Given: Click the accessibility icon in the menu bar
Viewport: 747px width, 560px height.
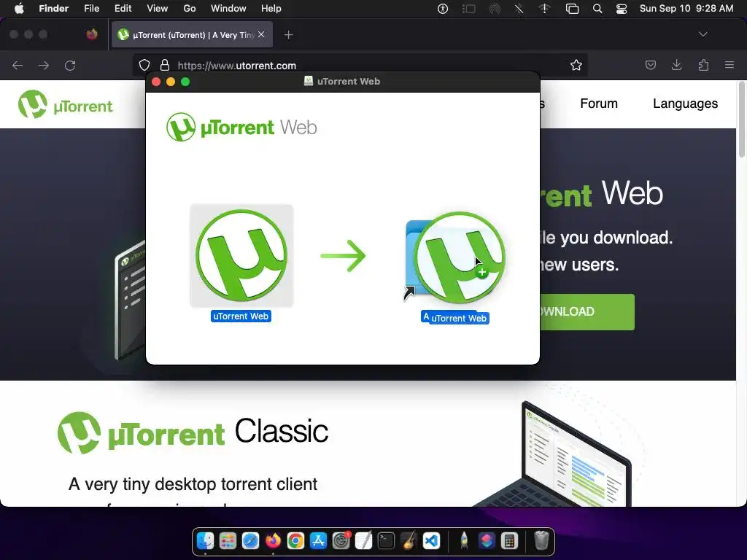Looking at the screenshot, I should pos(443,9).
